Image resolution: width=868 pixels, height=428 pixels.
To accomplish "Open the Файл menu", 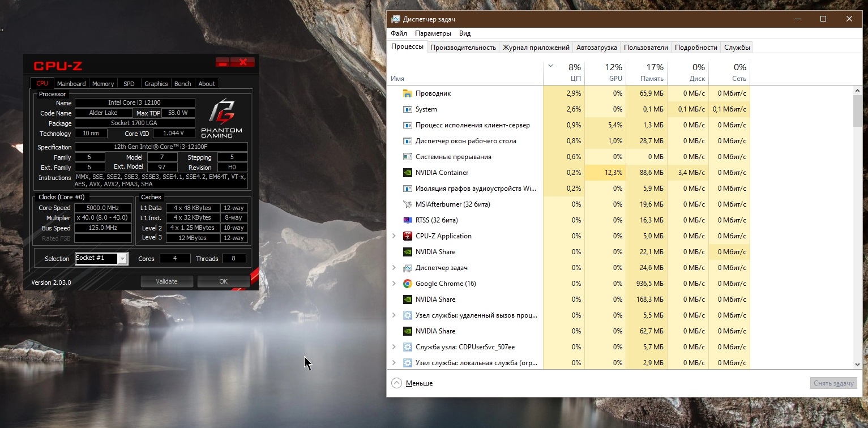I will [399, 33].
